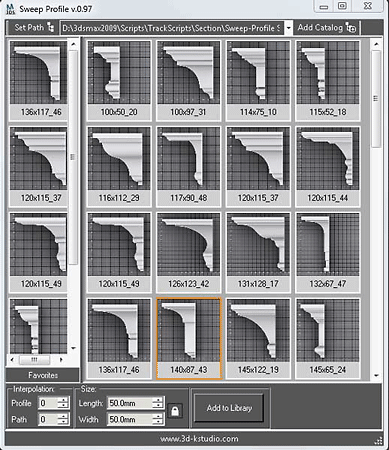Image resolution: width=389 pixels, height=450 pixels.
Task: Increase Profile interpolation spinner value
Action: click(63, 400)
